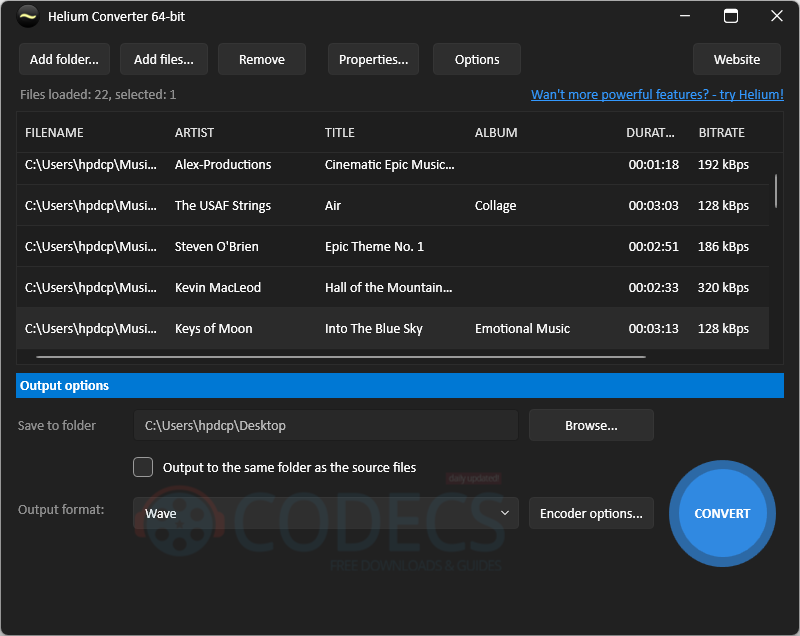Expand the Output format Wave dropdown
Screen dimensions: 800x636
click(x=326, y=513)
